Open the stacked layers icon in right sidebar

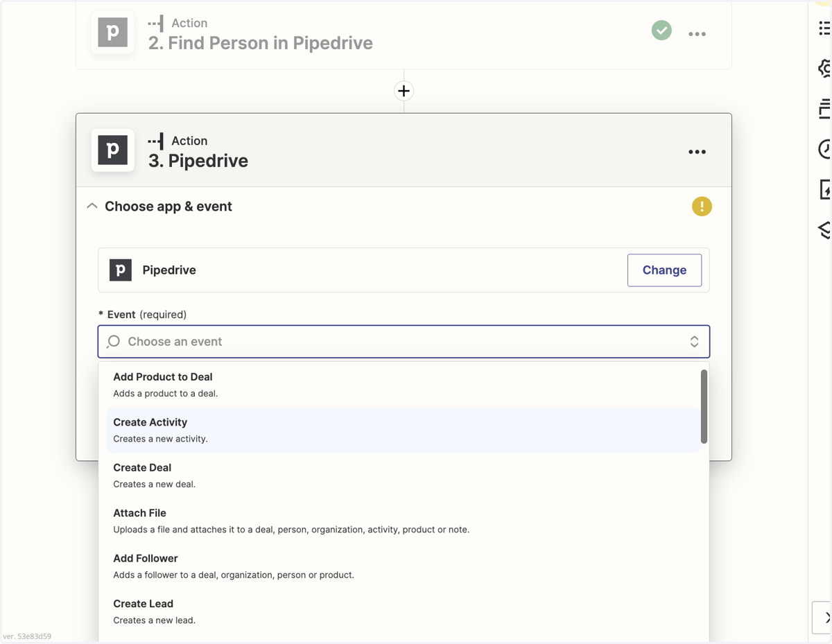(x=824, y=229)
